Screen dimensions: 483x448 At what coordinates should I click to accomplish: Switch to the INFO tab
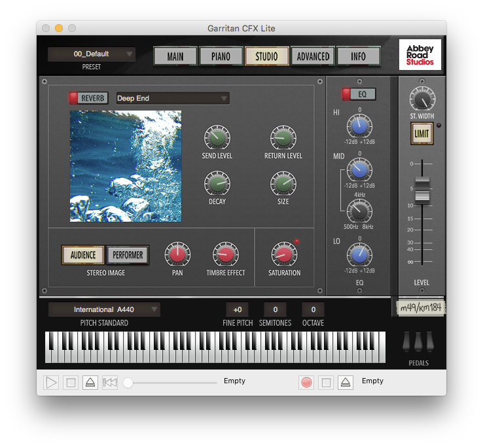(358, 56)
